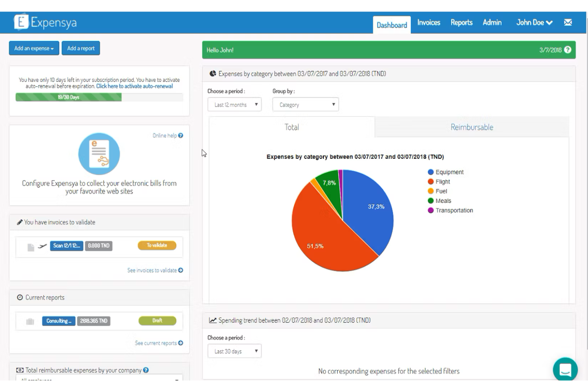Open the Add an expense dropdown
This screenshot has width=588, height=392.
click(x=34, y=48)
